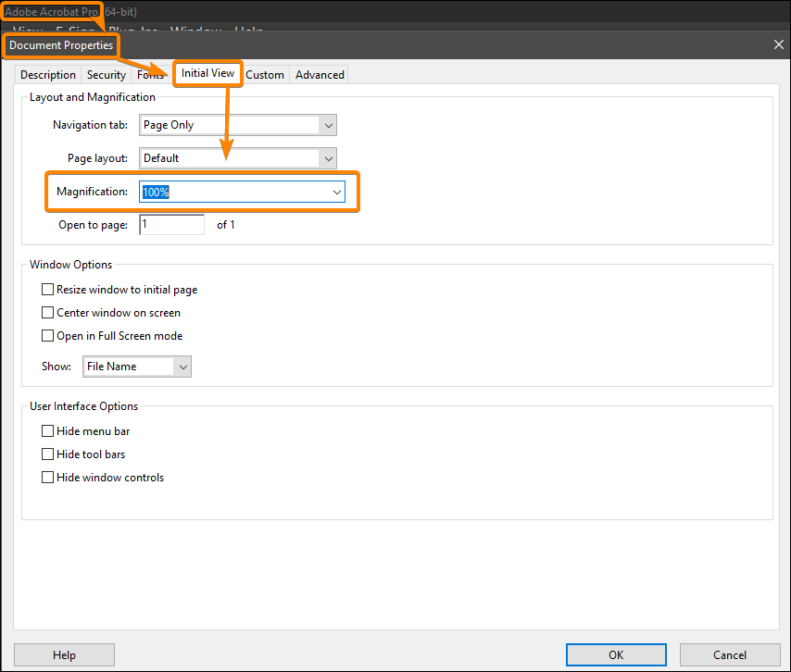Select the Fonts tab
The height and width of the screenshot is (672, 791).
(x=150, y=74)
